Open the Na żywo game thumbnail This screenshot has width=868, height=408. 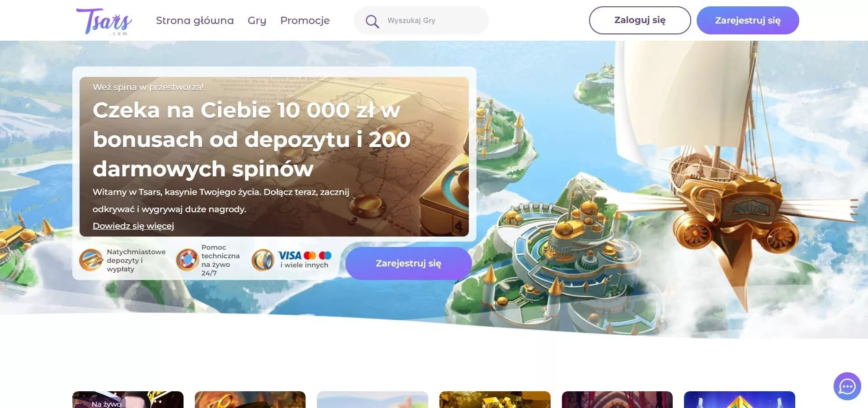click(128, 399)
